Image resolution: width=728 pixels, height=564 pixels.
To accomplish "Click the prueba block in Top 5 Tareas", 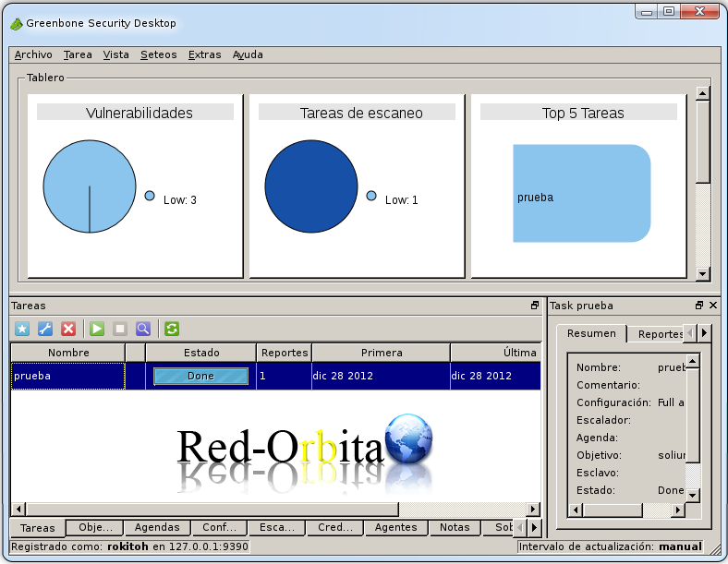I will (582, 194).
